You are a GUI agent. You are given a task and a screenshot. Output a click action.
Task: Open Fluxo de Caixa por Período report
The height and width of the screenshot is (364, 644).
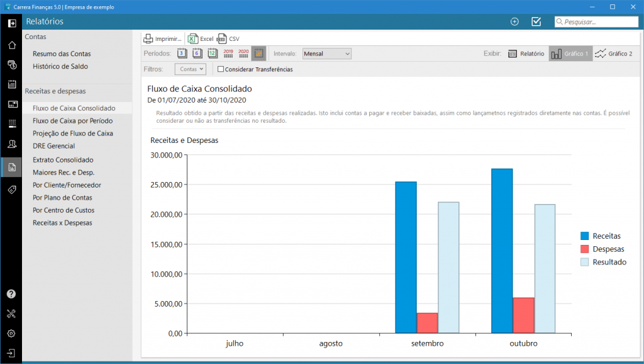[x=73, y=120]
